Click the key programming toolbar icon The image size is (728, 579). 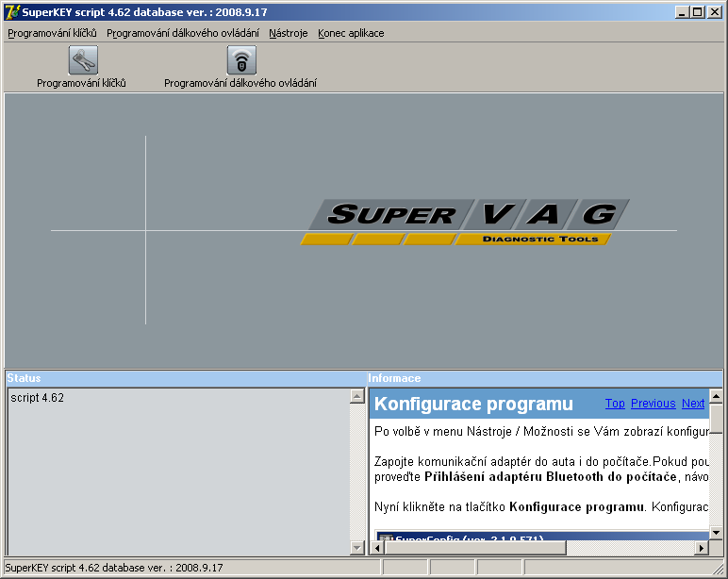point(83,60)
